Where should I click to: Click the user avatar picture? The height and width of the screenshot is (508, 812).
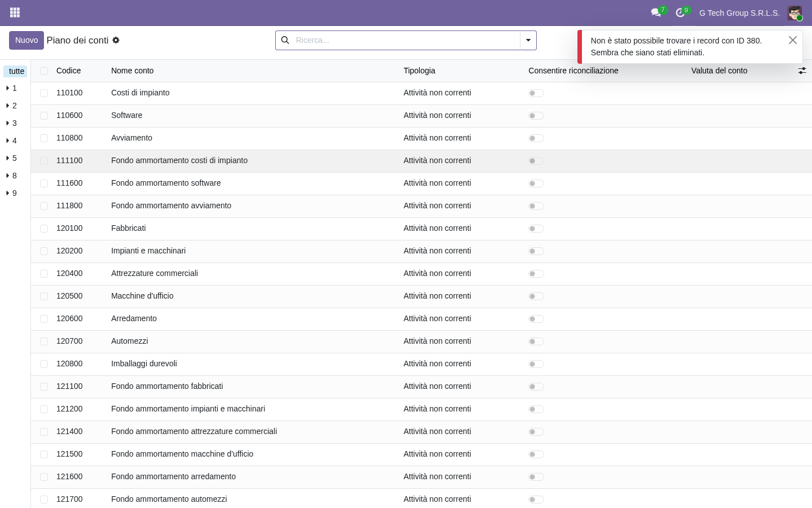795,13
